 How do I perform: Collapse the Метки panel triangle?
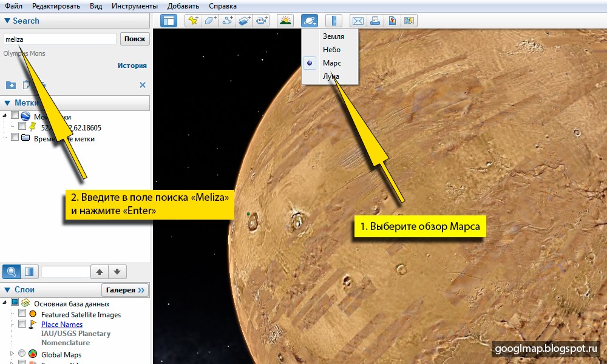click(7, 103)
